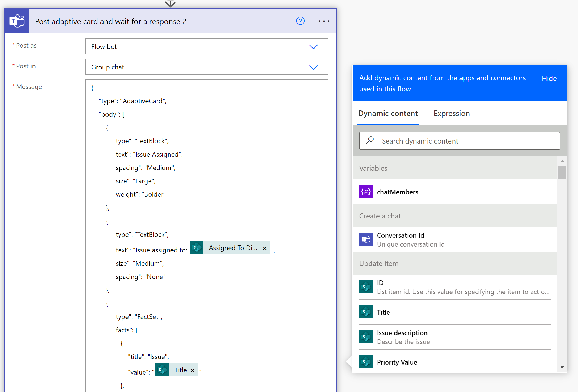Remove the Assigned To token with X
The height and width of the screenshot is (392, 578).
point(265,248)
